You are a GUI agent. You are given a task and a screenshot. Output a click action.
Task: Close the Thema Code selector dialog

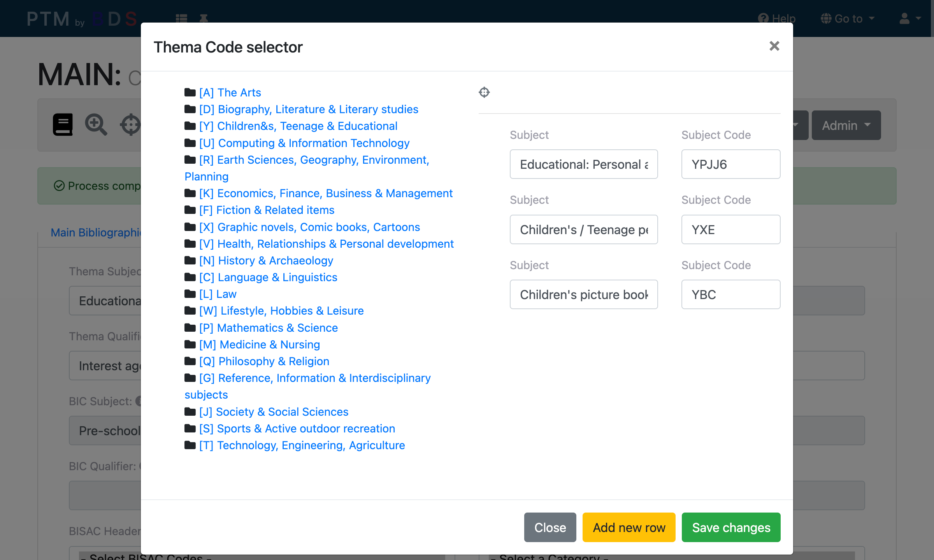tap(774, 46)
